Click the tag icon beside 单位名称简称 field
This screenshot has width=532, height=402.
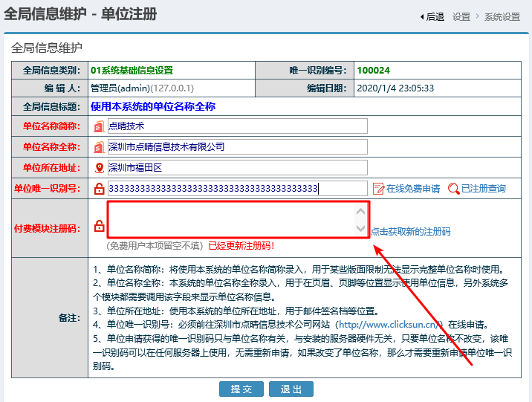100,126
